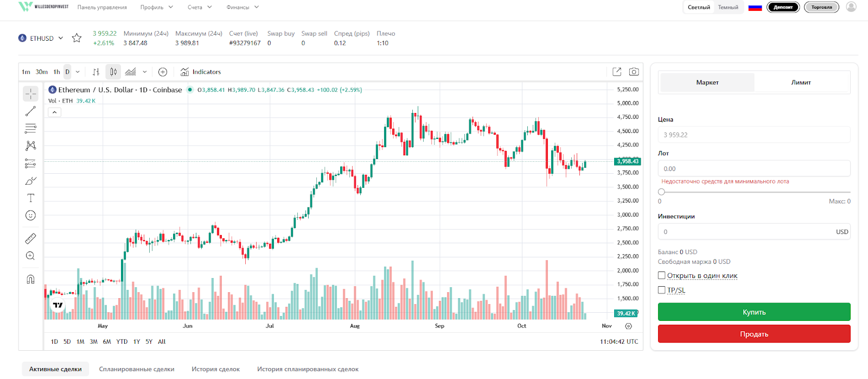This screenshot has height=379, width=868.
Task: Select the trend line drawing tool
Action: pyautogui.click(x=30, y=111)
